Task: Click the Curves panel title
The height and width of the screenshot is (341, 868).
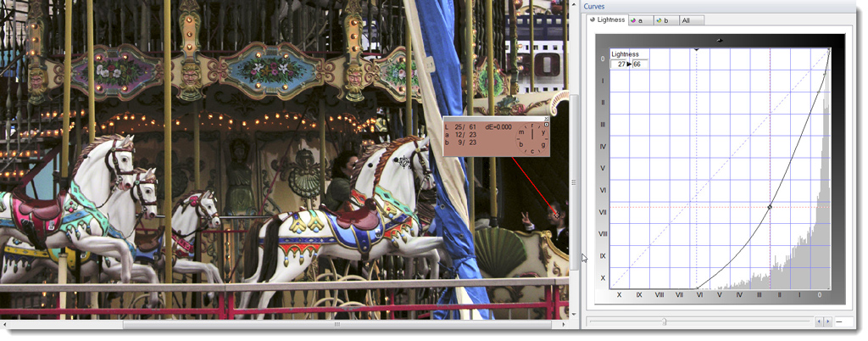Action: click(x=594, y=7)
